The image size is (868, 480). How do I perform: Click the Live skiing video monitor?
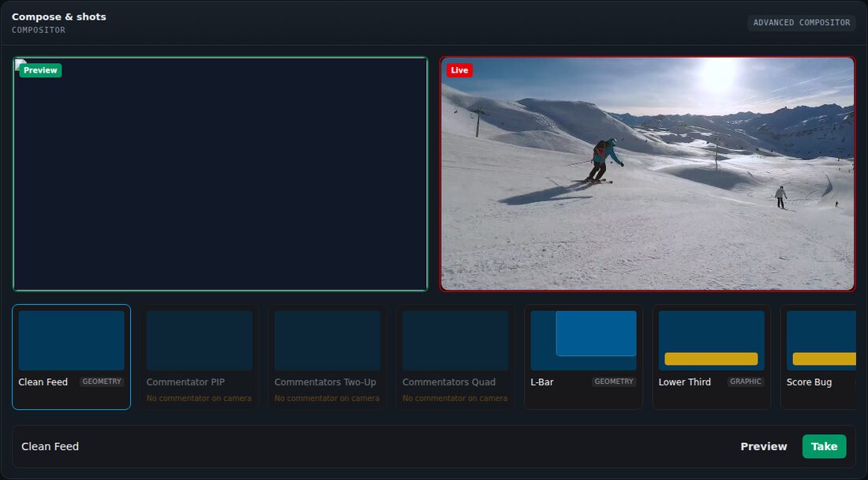tap(647, 174)
